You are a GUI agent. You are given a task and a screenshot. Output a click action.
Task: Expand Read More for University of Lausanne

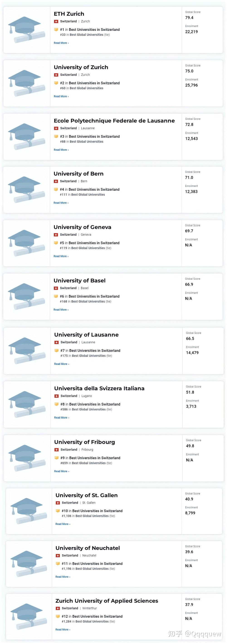(x=62, y=364)
